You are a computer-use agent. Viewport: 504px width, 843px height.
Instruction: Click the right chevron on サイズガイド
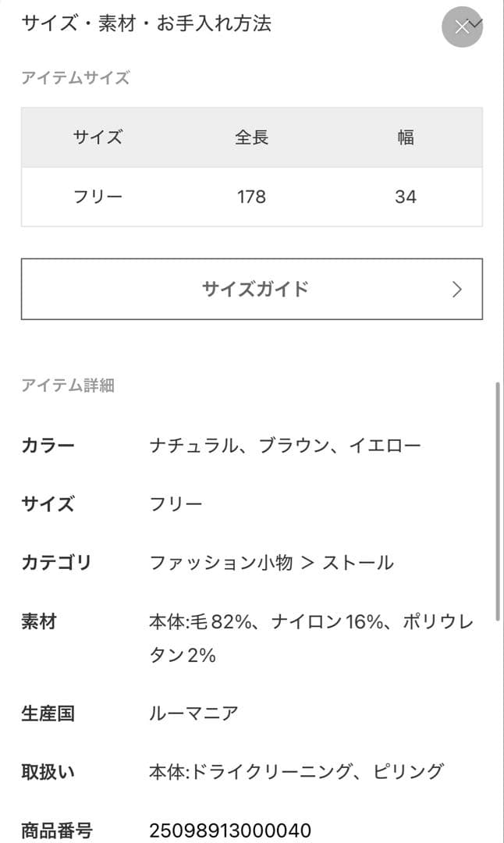click(457, 290)
